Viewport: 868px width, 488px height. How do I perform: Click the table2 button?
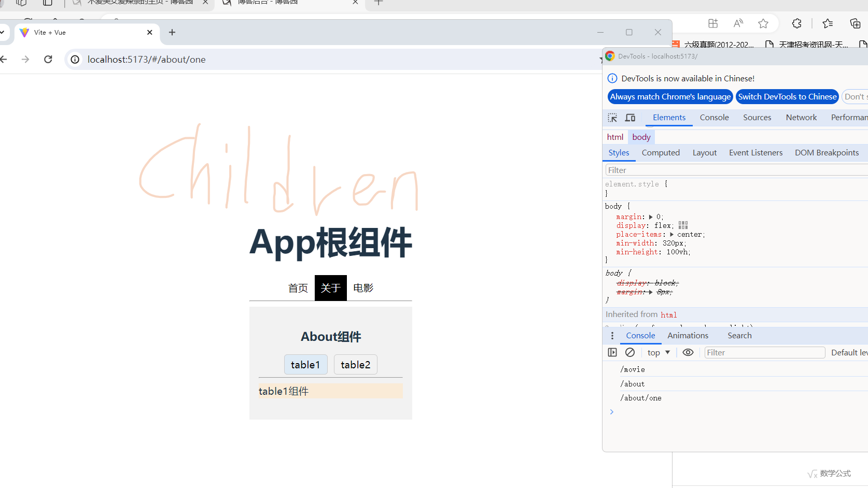(356, 365)
